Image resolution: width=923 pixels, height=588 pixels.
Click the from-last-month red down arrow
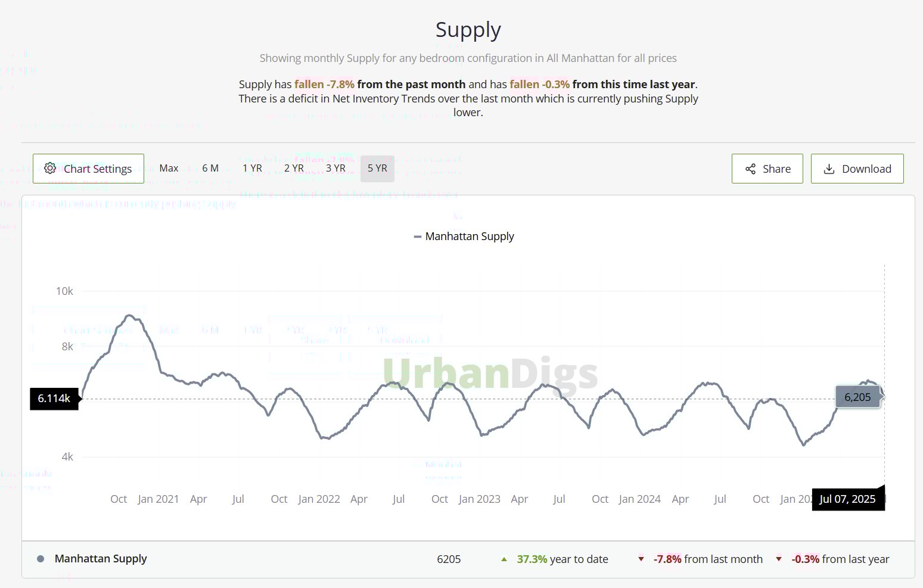click(x=641, y=559)
